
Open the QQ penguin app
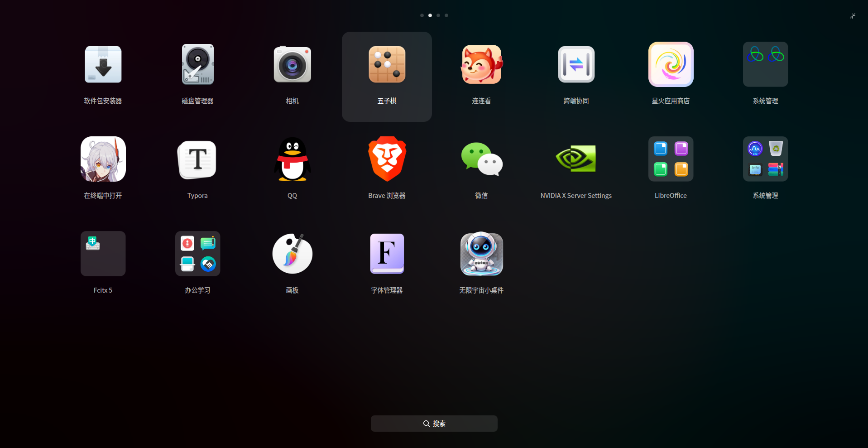click(293, 159)
